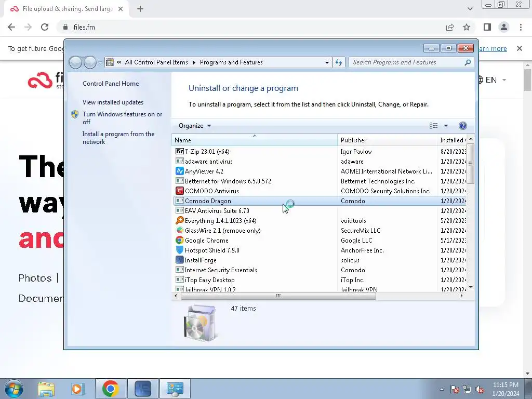Open a new Chrome tab
The height and width of the screenshot is (399, 532).
(140, 9)
